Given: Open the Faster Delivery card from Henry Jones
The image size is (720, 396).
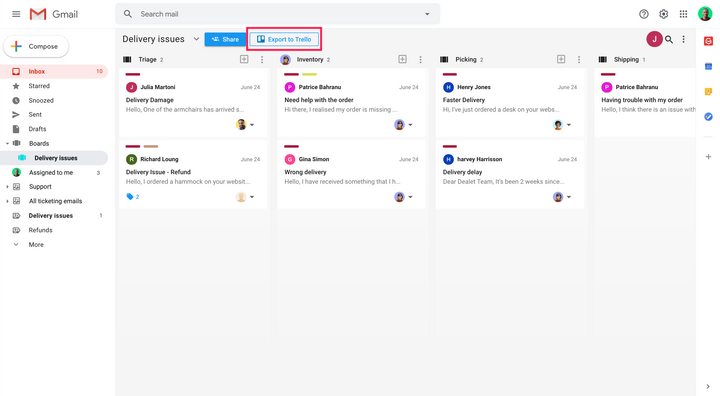Looking at the screenshot, I should [510, 102].
